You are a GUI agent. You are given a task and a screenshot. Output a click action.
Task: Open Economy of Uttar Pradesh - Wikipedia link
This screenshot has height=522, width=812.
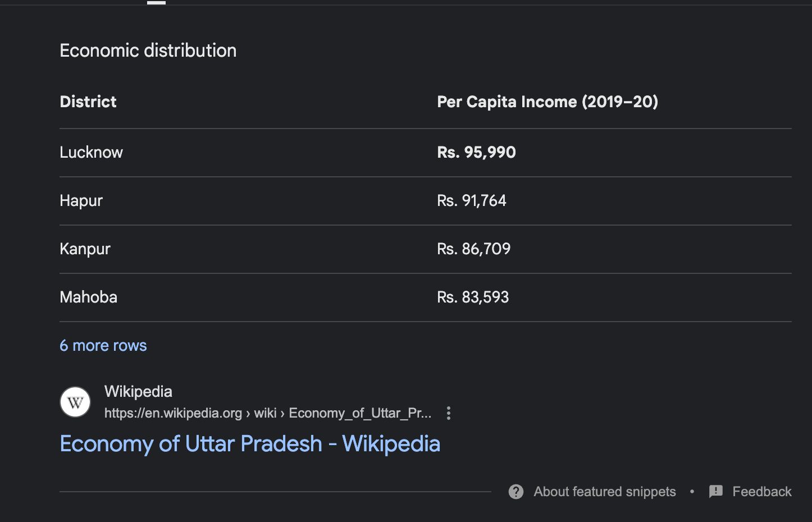pos(250,444)
